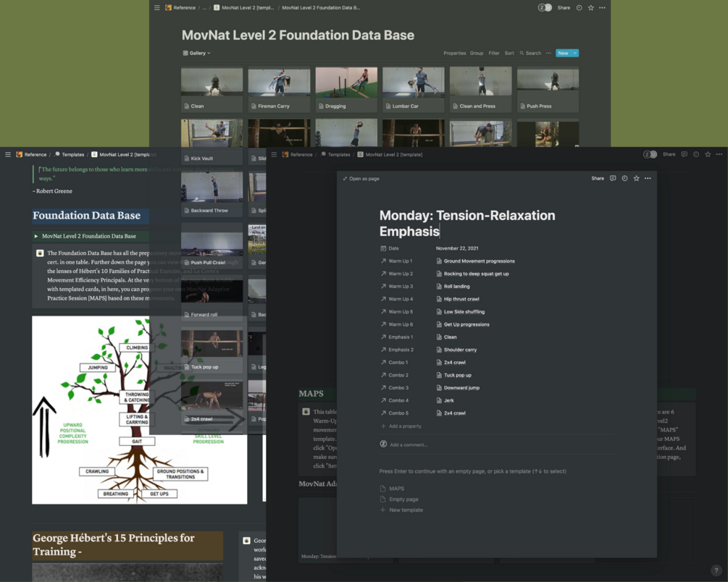Open the Kick Vault gallery card
The height and width of the screenshot is (582, 728).
click(212, 142)
